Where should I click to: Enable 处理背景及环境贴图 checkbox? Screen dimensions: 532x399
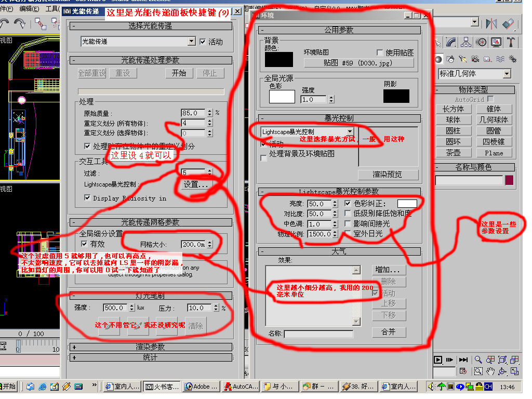263,158
